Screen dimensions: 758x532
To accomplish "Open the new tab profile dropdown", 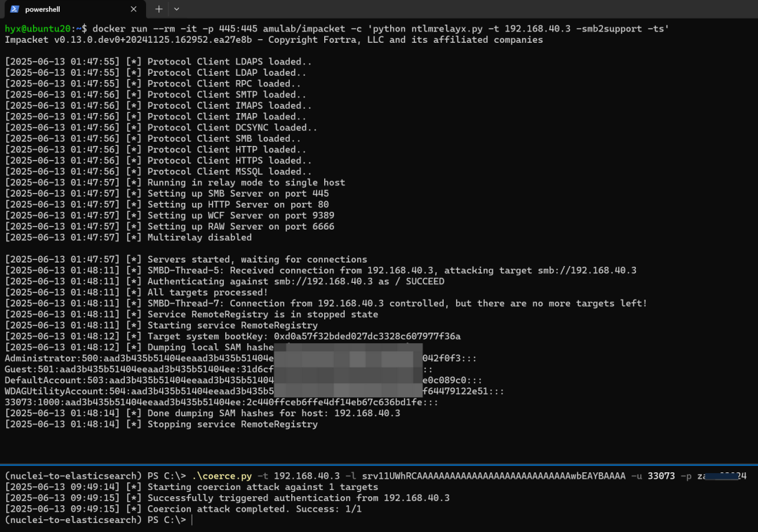I will [176, 9].
